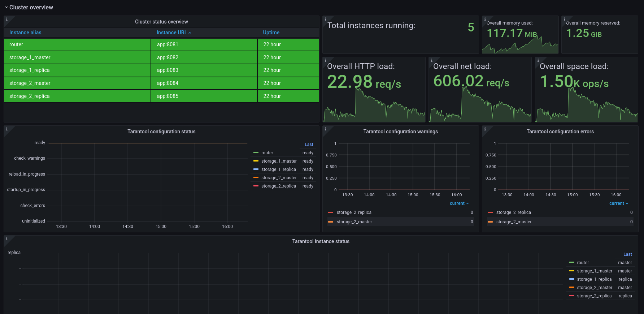Viewport: 644px width, 314px height.
Task: Toggle router series in configuration status legend
Action: pyautogui.click(x=267, y=153)
